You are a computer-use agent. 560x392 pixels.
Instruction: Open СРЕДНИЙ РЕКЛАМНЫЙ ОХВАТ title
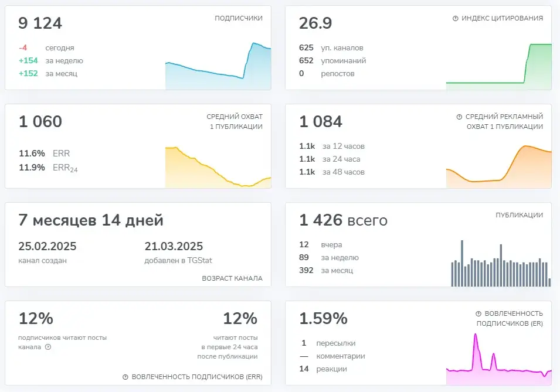[x=504, y=121]
